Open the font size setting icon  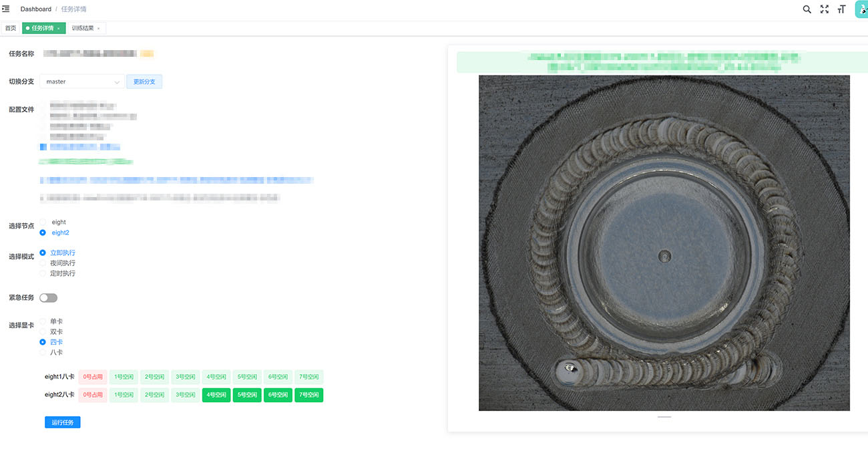(x=841, y=9)
